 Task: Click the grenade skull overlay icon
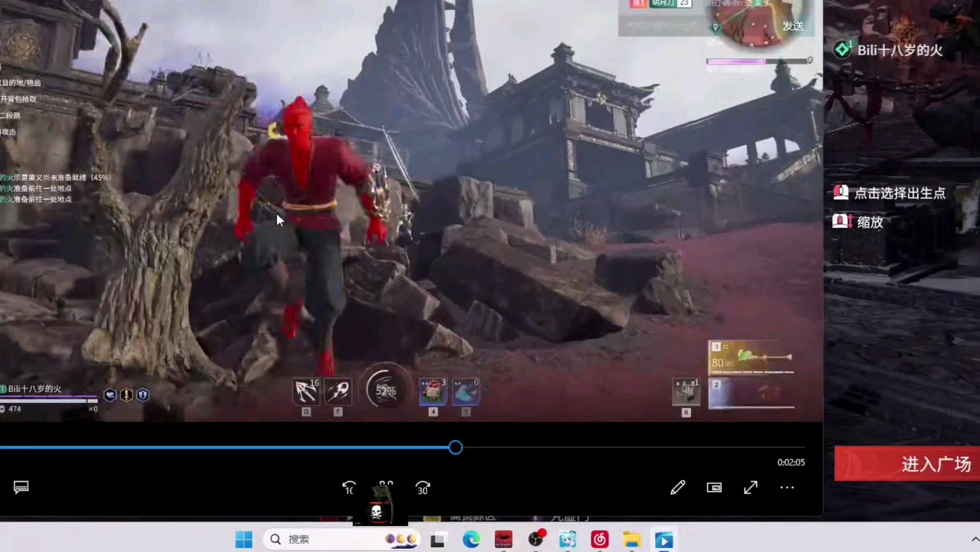[380, 505]
